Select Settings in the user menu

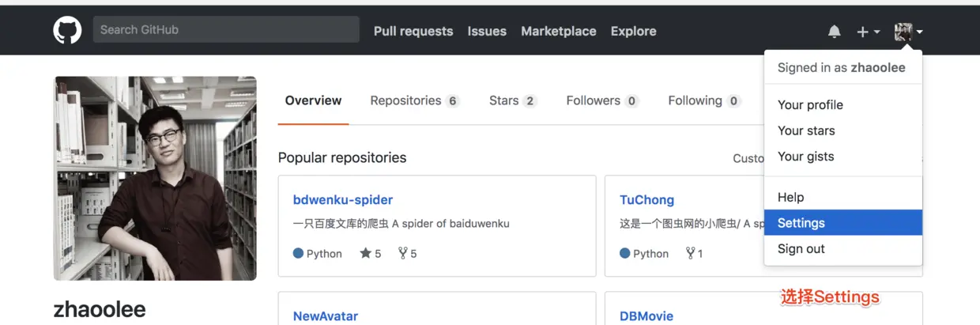point(843,223)
